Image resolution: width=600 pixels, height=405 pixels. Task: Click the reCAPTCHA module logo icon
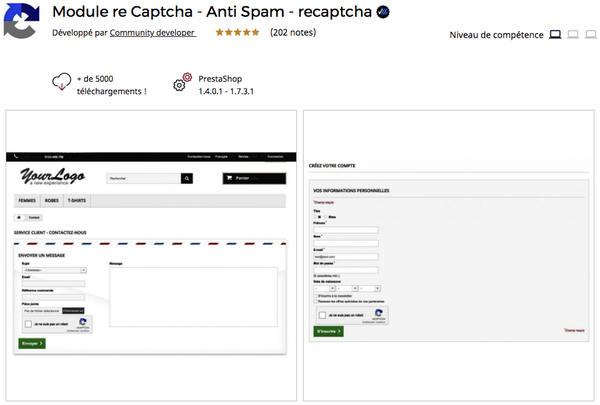(20, 22)
